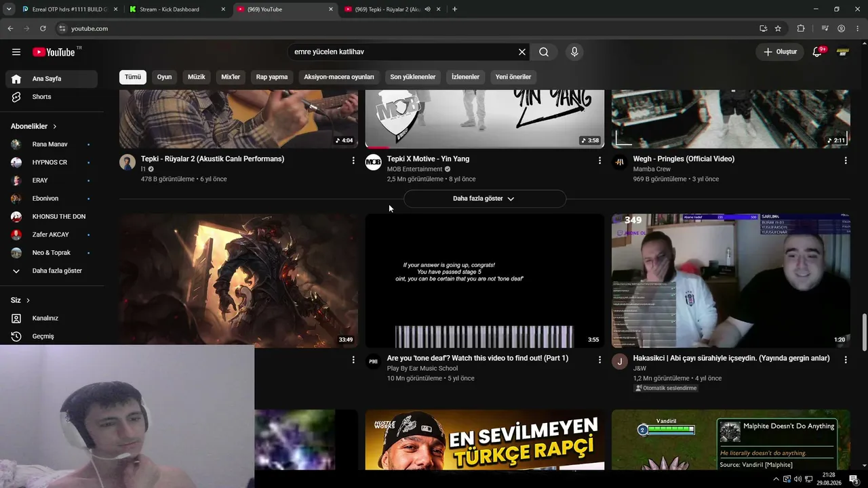Image resolution: width=868 pixels, height=488 pixels.
Task: Visit the Play By Ear Music School channel
Action: click(422, 369)
